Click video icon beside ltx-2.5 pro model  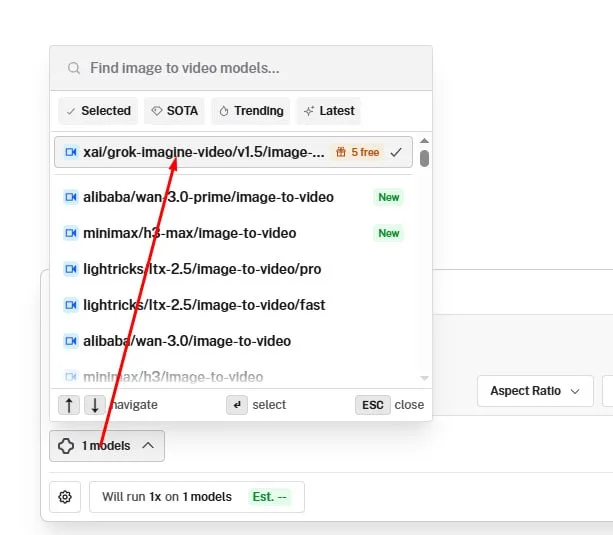tap(71, 269)
